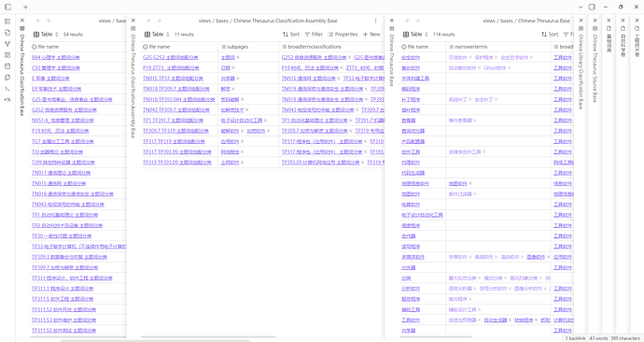Open a new tab with the plus icon
Viewport: 644px width, 342px height.
[25, 7]
